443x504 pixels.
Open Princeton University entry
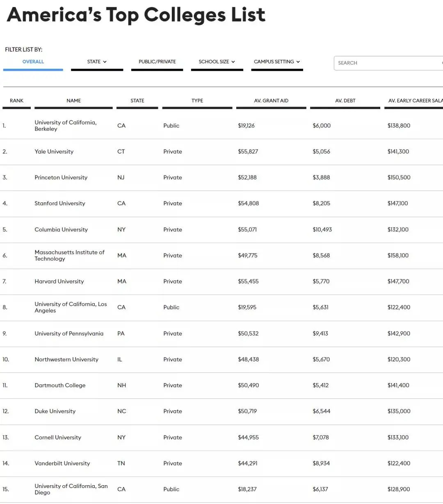click(61, 177)
